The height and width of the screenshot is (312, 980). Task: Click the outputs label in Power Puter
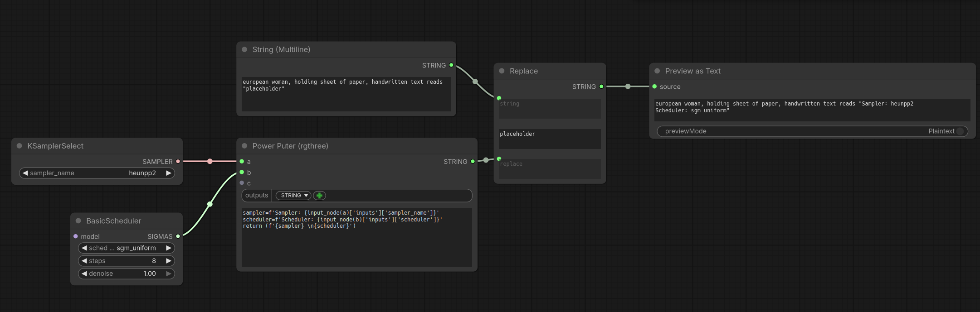pos(257,195)
